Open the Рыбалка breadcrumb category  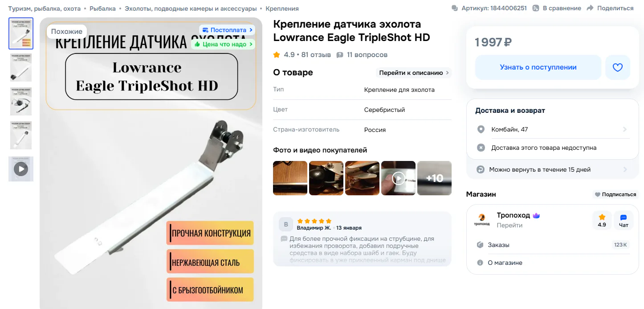(x=102, y=8)
